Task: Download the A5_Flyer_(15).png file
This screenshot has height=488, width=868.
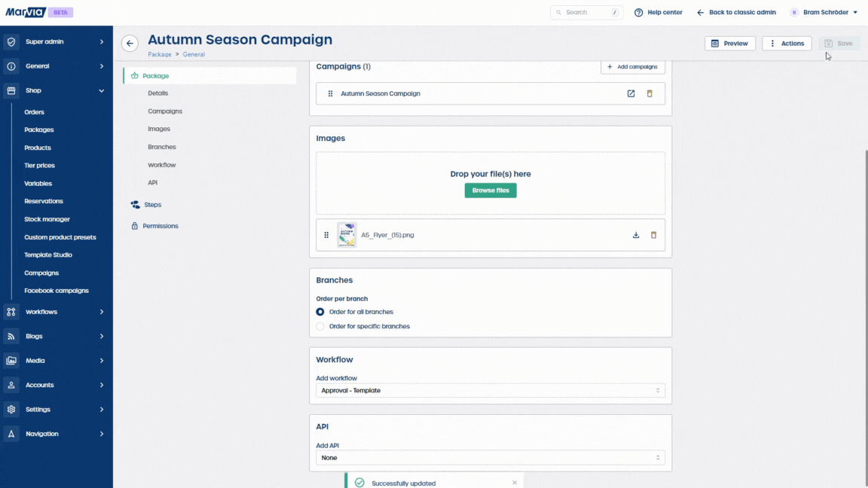Action: [x=635, y=235]
